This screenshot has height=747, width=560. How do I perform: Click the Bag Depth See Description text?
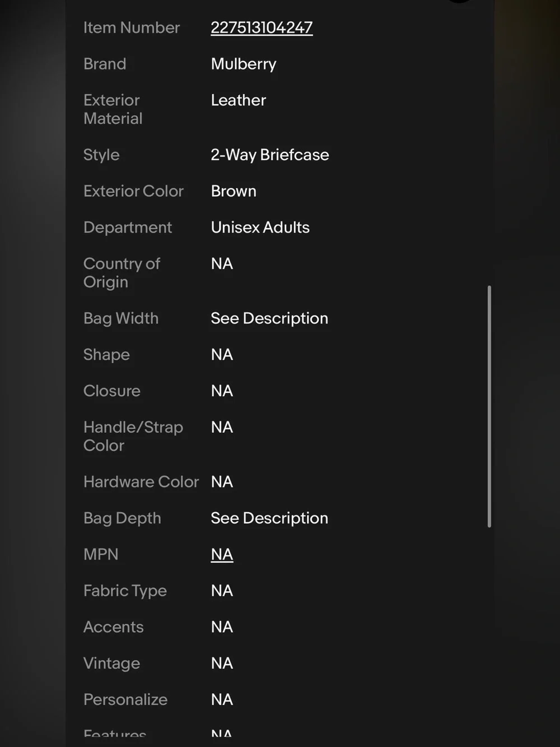pyautogui.click(x=269, y=518)
